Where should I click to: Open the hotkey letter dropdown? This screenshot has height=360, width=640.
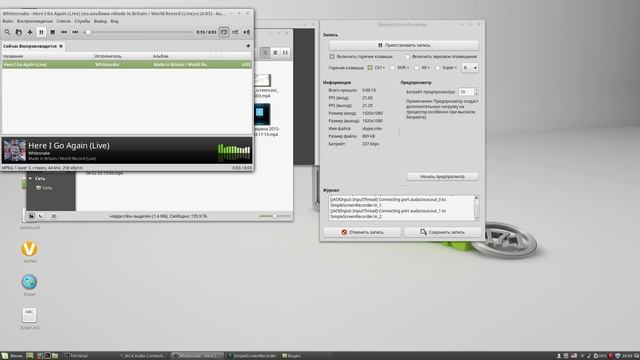coord(470,68)
